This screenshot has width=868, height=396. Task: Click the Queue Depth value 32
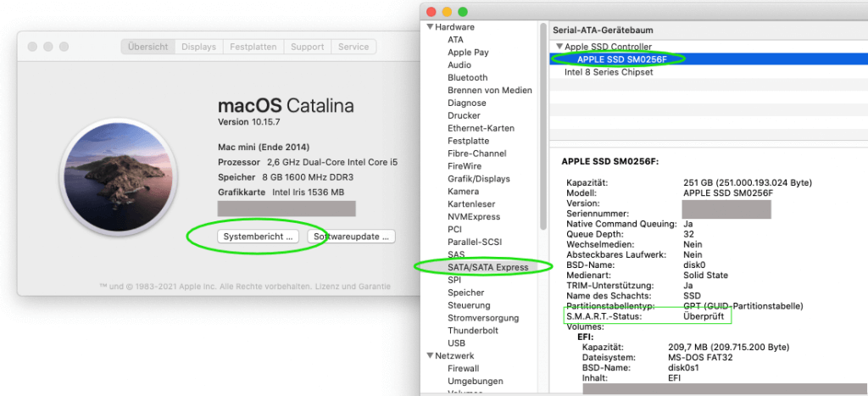(689, 234)
